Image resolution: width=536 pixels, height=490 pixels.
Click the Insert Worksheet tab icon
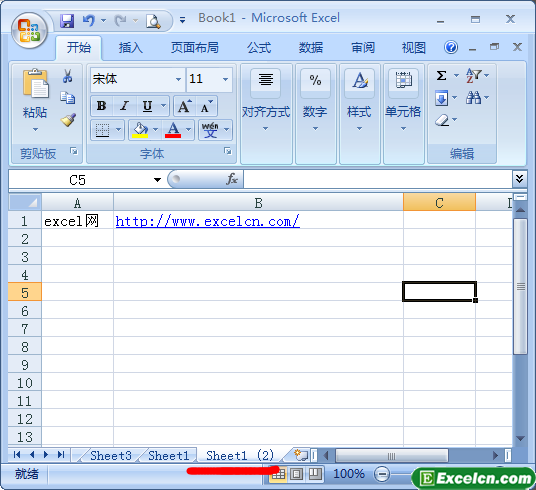[300, 455]
